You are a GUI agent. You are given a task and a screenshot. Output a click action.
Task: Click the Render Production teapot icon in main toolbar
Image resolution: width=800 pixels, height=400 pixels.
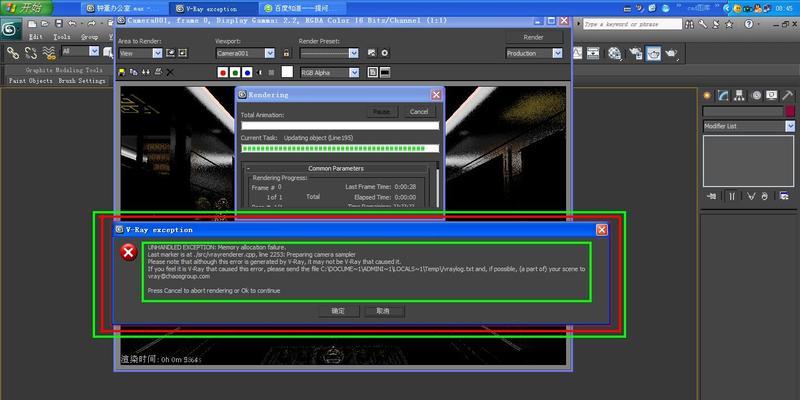pyautogui.click(x=672, y=53)
